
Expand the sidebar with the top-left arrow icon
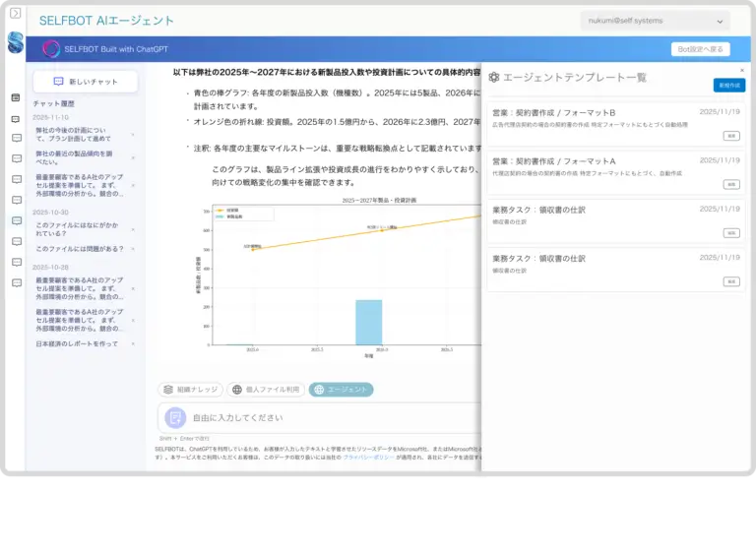pos(16,13)
